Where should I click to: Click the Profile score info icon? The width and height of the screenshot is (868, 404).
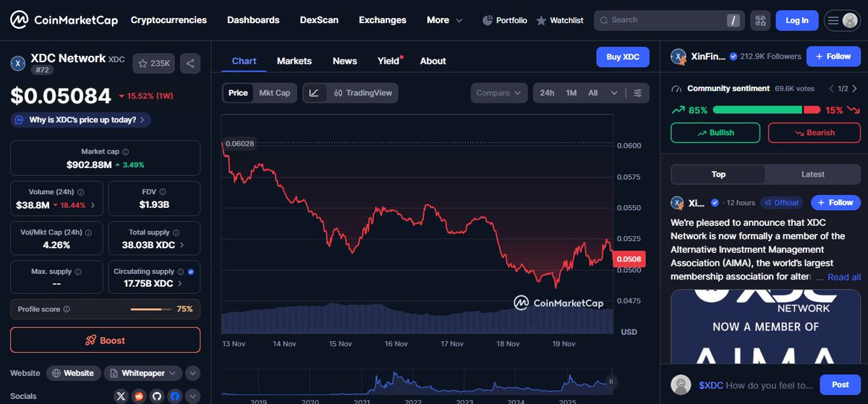(x=67, y=309)
